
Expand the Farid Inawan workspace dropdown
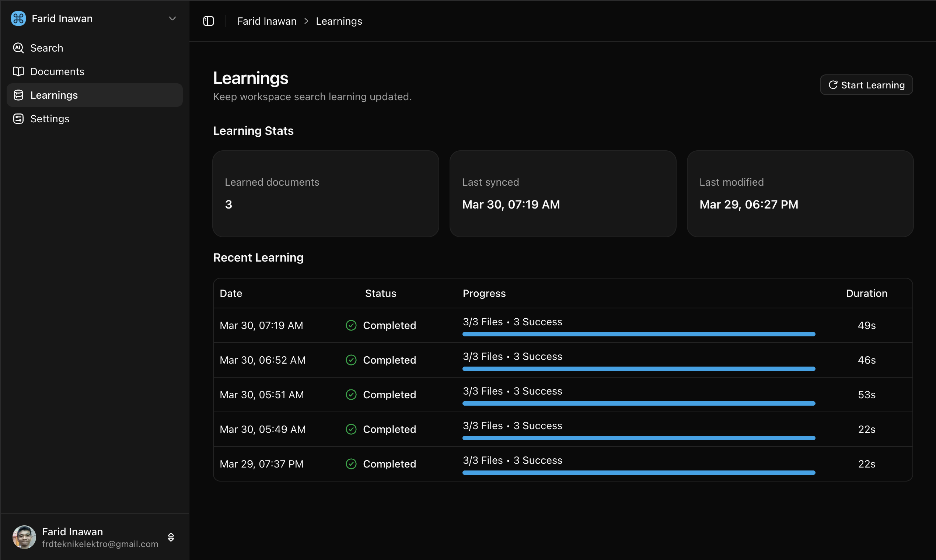coord(172,18)
